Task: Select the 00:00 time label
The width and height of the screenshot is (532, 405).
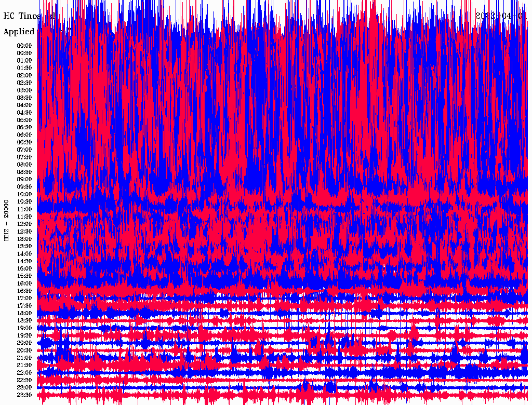Action: pyautogui.click(x=24, y=46)
